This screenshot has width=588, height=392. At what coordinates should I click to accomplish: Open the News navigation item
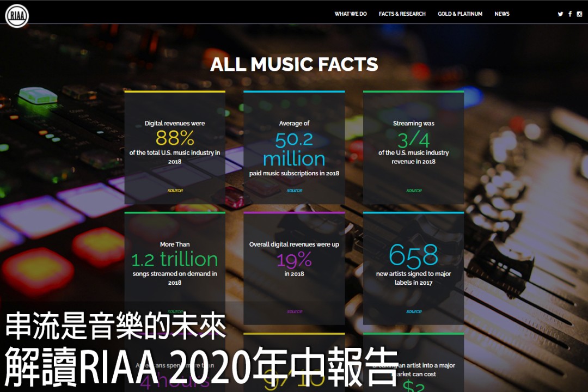pos(502,14)
